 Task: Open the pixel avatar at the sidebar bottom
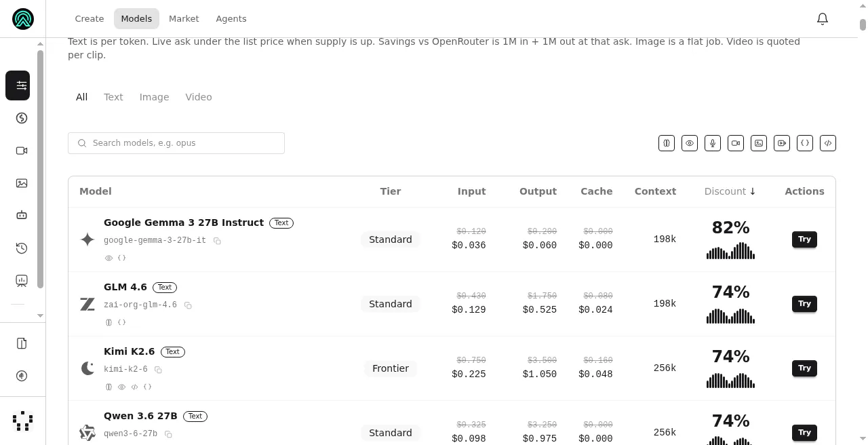[x=23, y=421]
